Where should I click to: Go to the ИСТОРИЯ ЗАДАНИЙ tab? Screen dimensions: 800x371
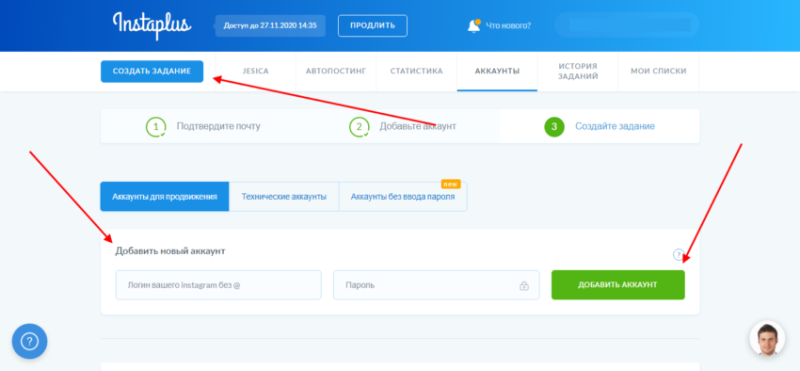click(x=578, y=71)
